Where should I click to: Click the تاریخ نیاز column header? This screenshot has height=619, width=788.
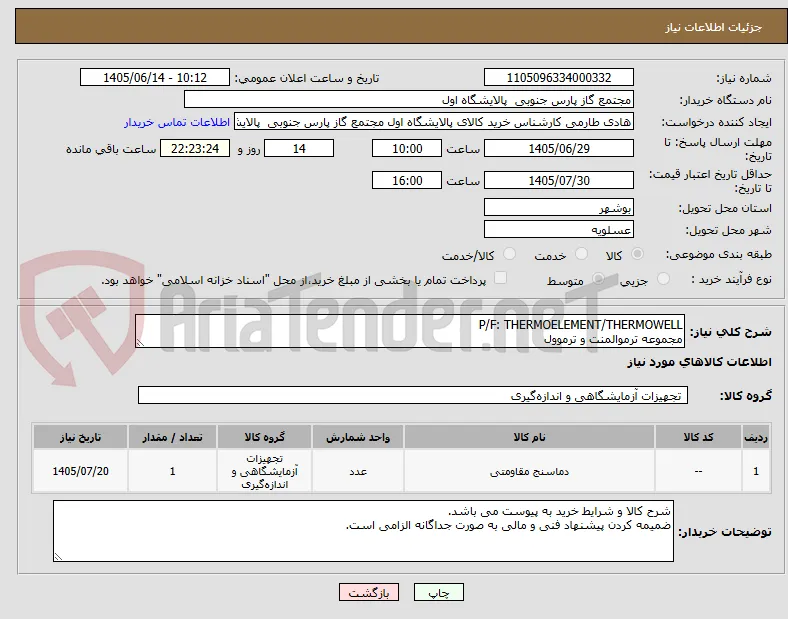(x=80, y=437)
